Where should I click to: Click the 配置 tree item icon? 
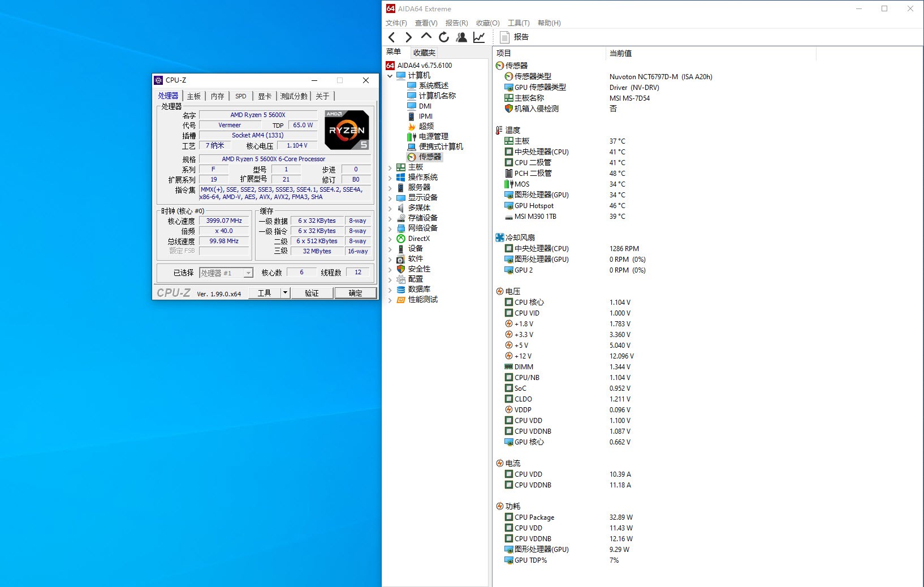coord(401,279)
